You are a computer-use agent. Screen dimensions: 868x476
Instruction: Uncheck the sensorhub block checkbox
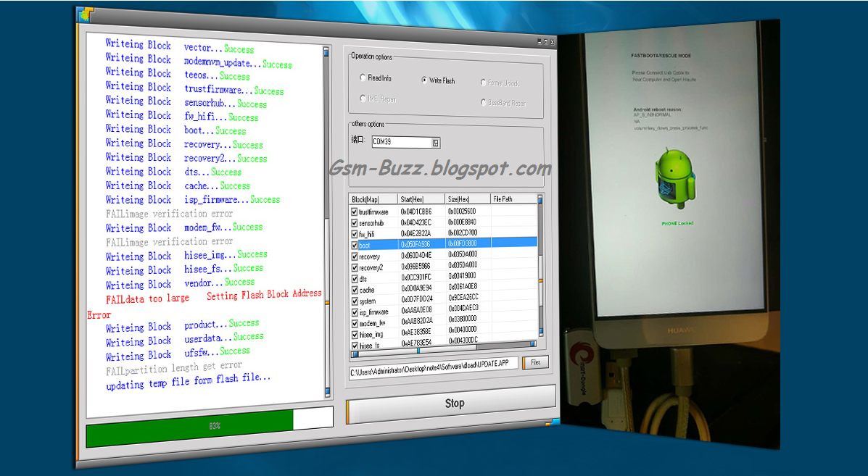tap(355, 223)
